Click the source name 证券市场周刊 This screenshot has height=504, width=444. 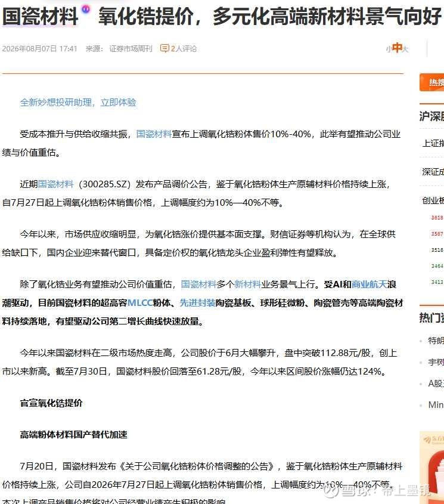[x=131, y=48]
